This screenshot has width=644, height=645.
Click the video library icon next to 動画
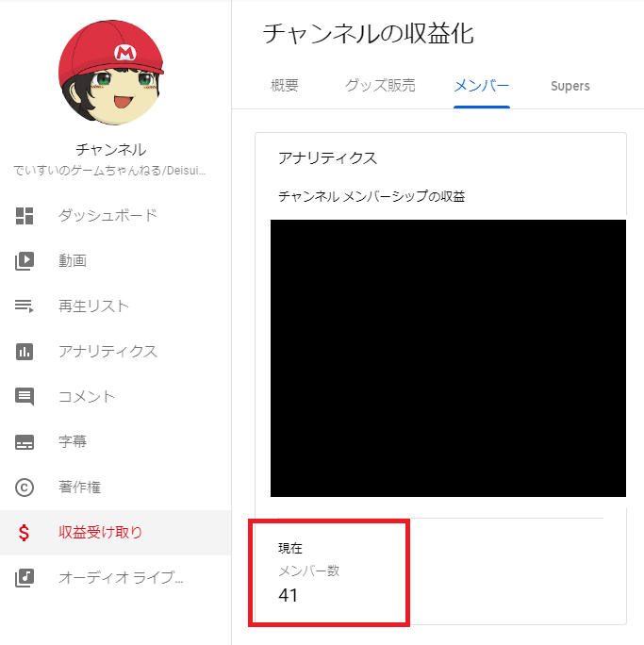pos(25,261)
